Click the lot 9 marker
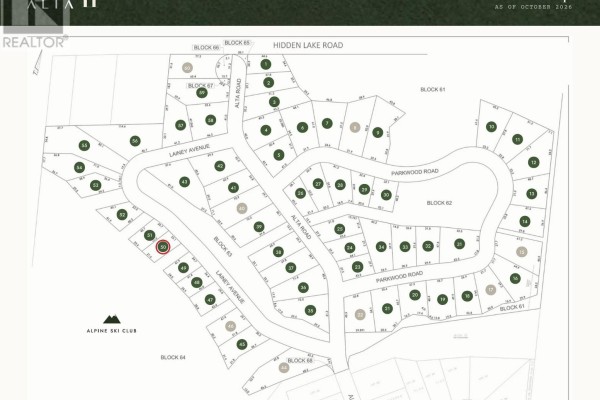This screenshot has width=600, height=400. (378, 132)
